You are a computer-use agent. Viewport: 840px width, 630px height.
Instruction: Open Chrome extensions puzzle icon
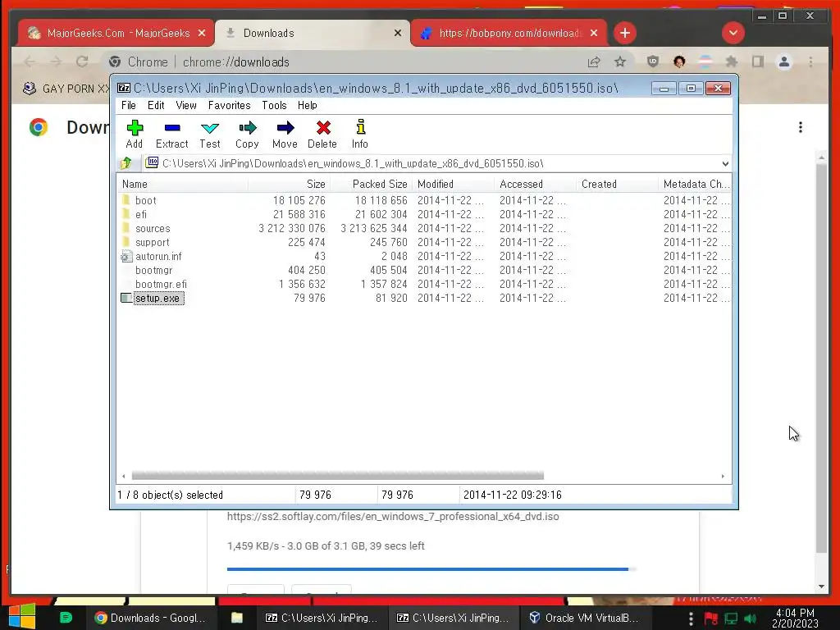[x=731, y=62]
